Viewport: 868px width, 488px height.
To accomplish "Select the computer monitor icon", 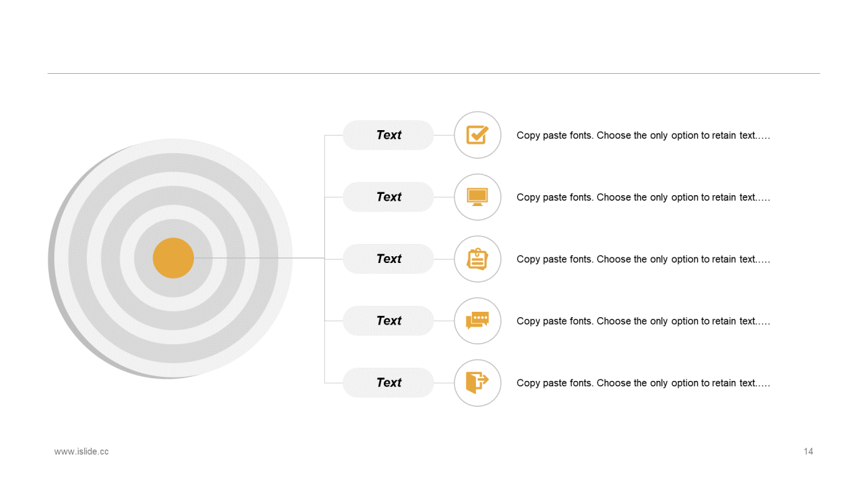I will click(477, 197).
